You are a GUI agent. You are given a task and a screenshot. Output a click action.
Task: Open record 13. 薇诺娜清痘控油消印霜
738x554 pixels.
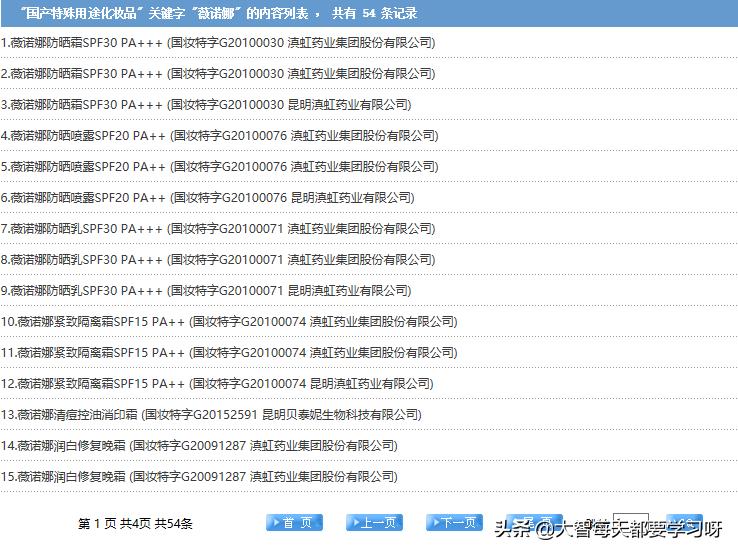(211, 415)
